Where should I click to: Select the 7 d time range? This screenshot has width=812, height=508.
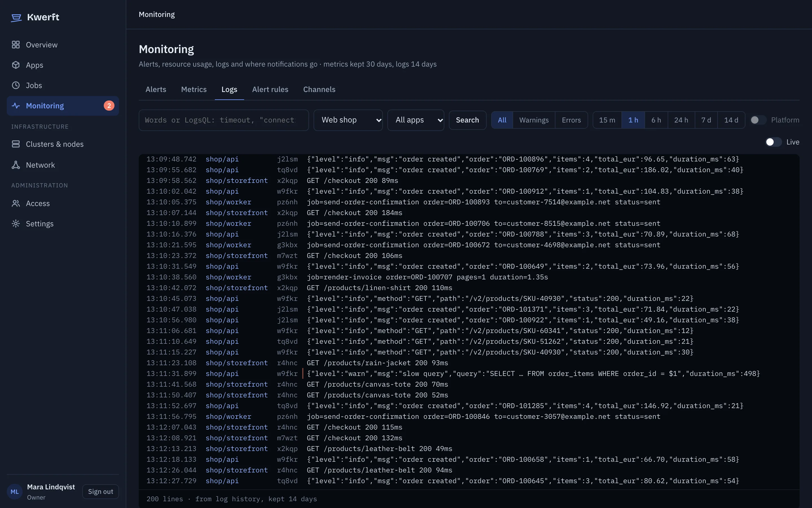coord(706,120)
